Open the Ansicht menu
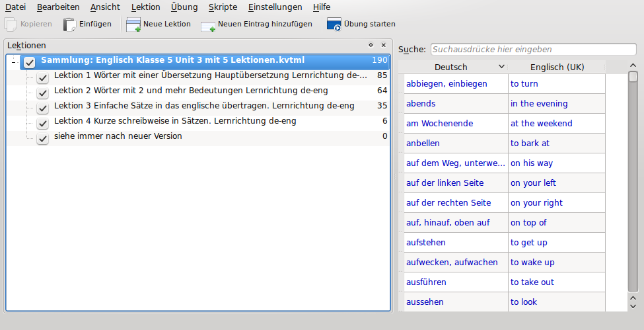This screenshot has width=644, height=330. click(105, 7)
